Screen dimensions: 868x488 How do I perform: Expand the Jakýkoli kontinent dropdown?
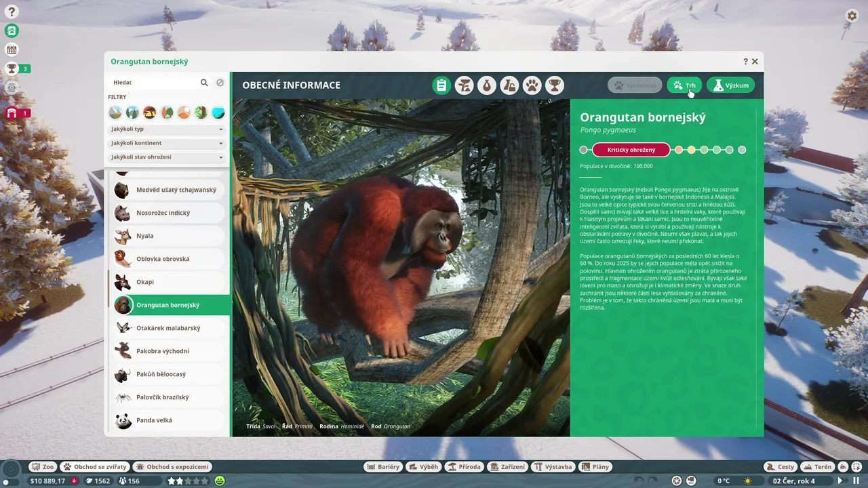[x=167, y=143]
